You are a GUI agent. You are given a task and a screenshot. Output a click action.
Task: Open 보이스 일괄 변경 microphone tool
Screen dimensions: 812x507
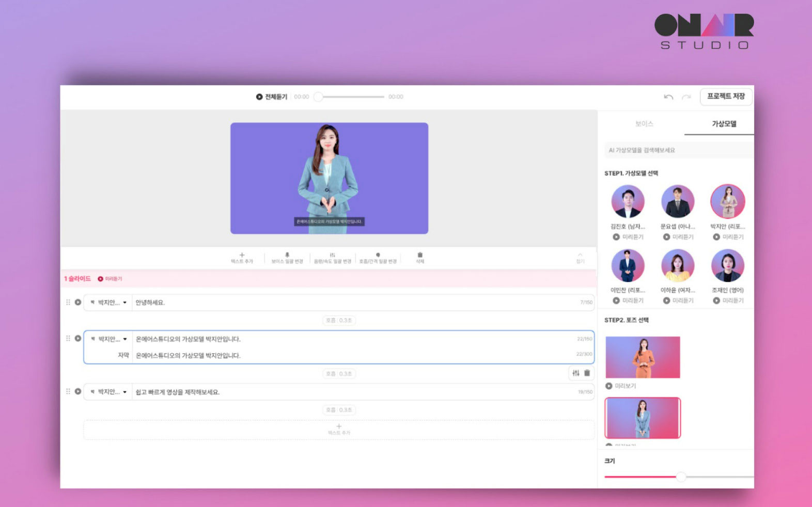tap(287, 258)
